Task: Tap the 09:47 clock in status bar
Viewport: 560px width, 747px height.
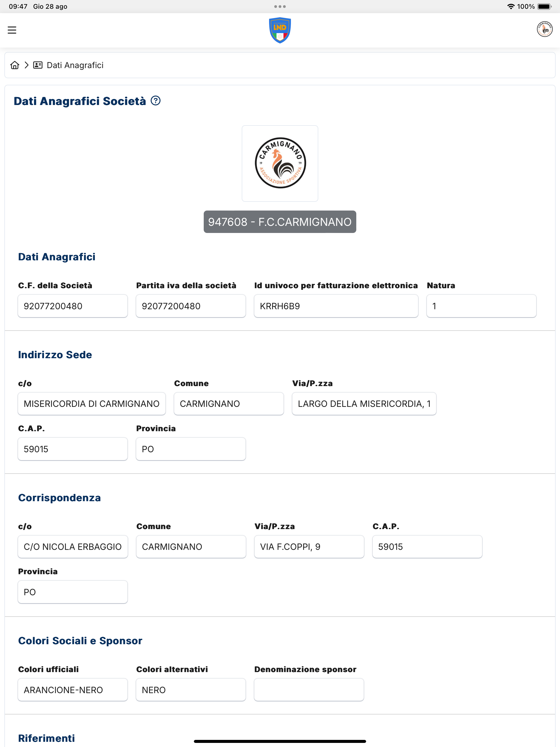Action: point(18,6)
